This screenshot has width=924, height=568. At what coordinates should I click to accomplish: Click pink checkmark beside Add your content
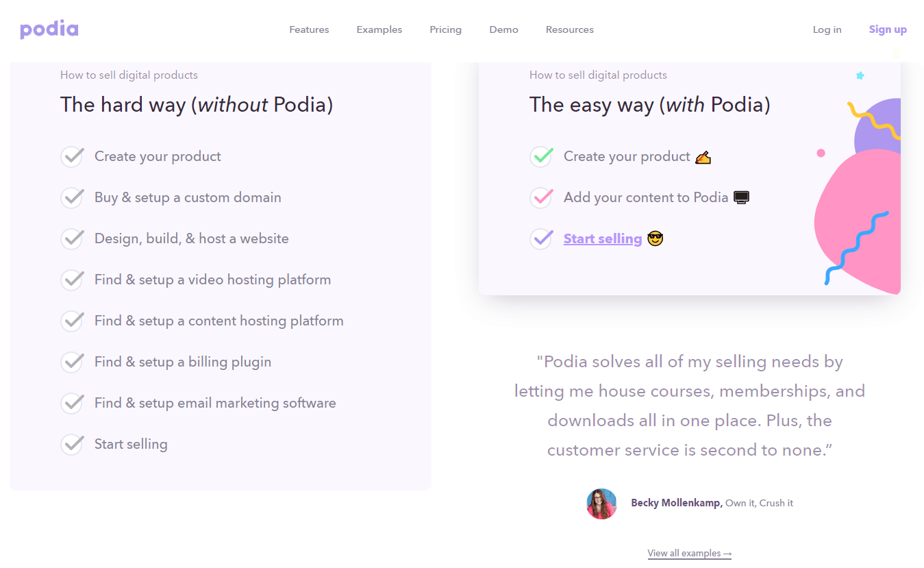pyautogui.click(x=541, y=197)
